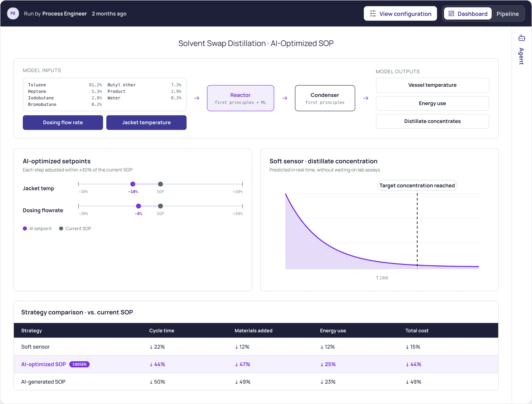Image resolution: width=532 pixels, height=404 pixels.
Task: Click Soft sensor cycle time 22% cell
Action: [x=157, y=347]
